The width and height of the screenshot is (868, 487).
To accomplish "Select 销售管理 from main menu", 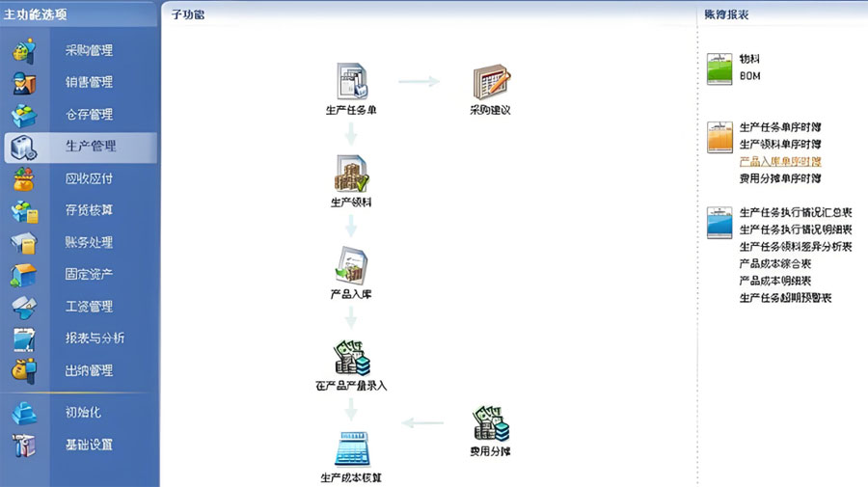I will (89, 82).
